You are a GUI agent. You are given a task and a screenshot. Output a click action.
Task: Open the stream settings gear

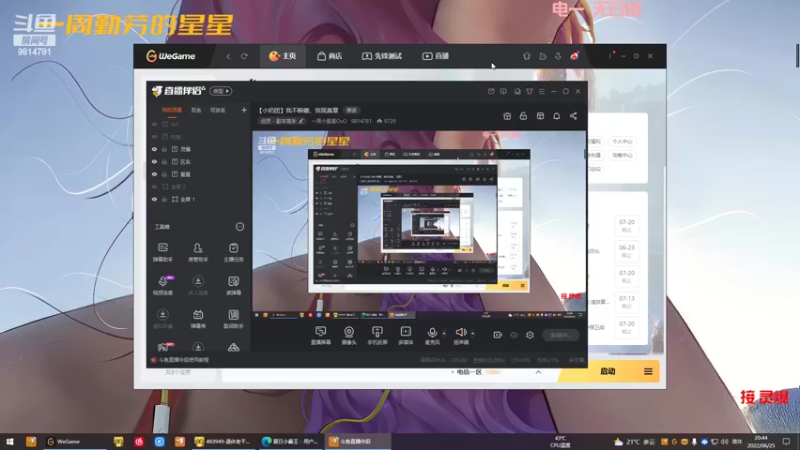click(x=530, y=335)
